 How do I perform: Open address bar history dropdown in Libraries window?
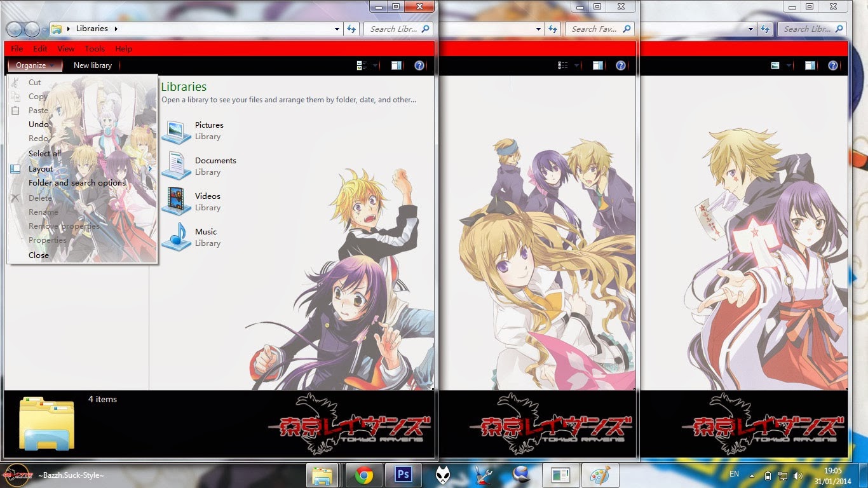tap(337, 29)
